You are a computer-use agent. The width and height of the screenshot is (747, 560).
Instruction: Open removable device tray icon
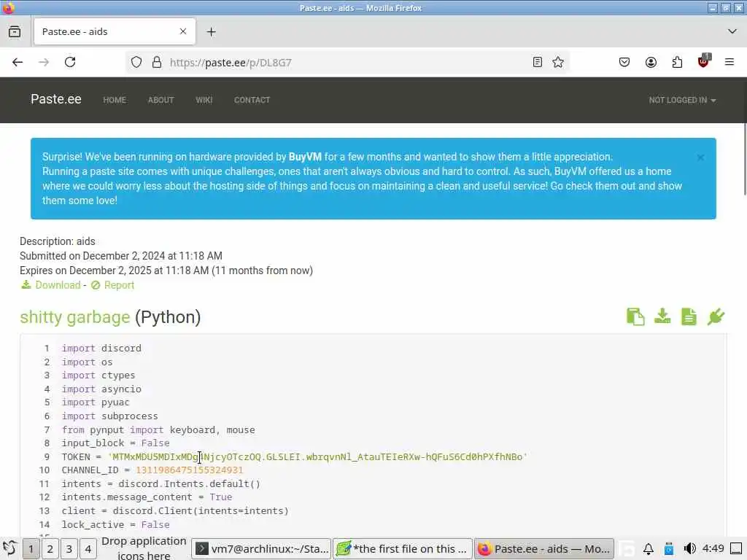pos(669,549)
